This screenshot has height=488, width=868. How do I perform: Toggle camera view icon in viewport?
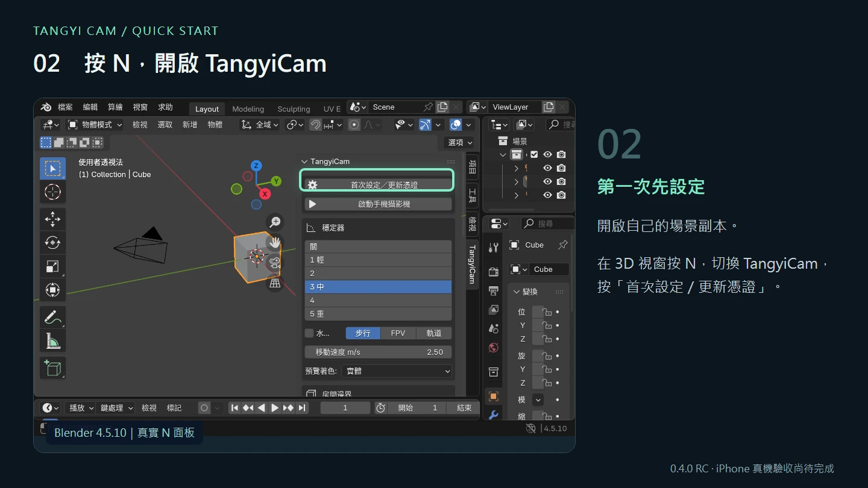pos(275,263)
